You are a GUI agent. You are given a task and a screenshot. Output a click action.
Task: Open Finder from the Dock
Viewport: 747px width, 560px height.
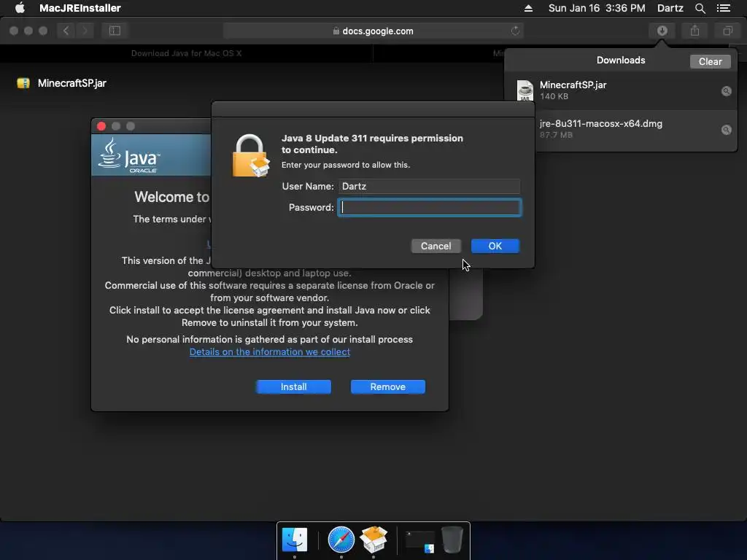(x=295, y=540)
